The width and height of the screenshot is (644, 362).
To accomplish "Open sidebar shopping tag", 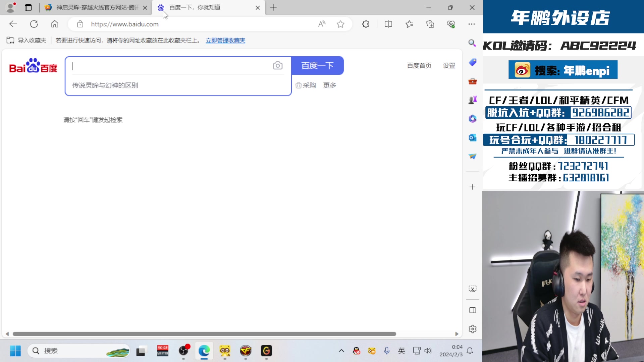I will pyautogui.click(x=472, y=62).
